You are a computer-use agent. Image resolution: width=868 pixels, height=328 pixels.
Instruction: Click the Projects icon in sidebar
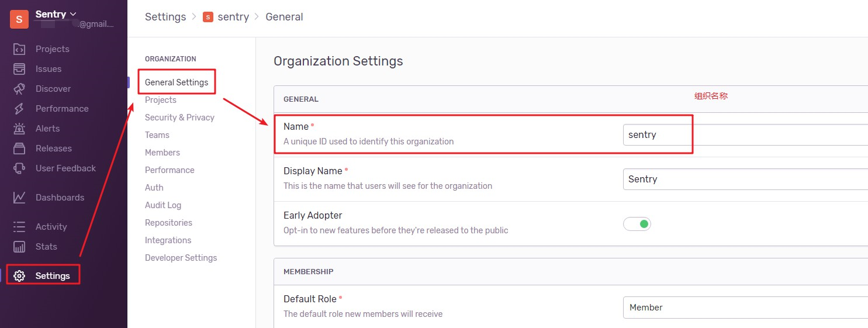(19, 49)
